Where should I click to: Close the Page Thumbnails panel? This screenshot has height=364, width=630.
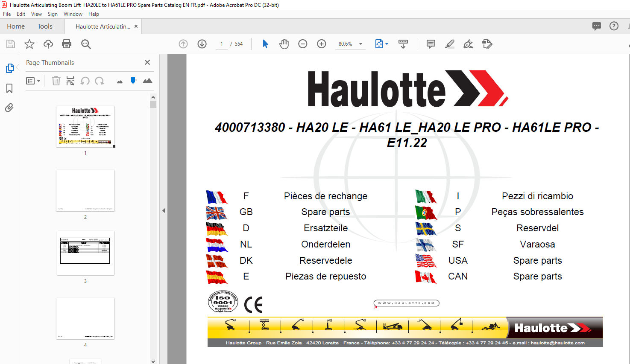click(x=147, y=62)
